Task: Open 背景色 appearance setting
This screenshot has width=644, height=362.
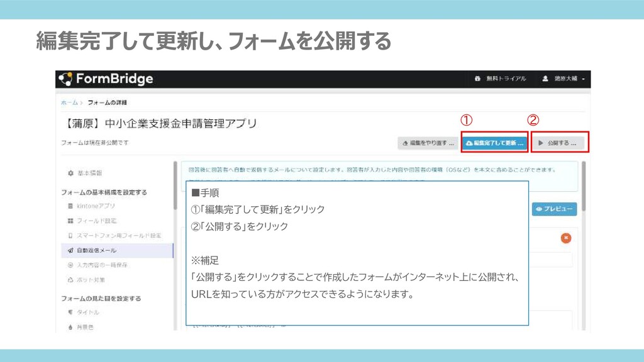Action: [x=85, y=327]
